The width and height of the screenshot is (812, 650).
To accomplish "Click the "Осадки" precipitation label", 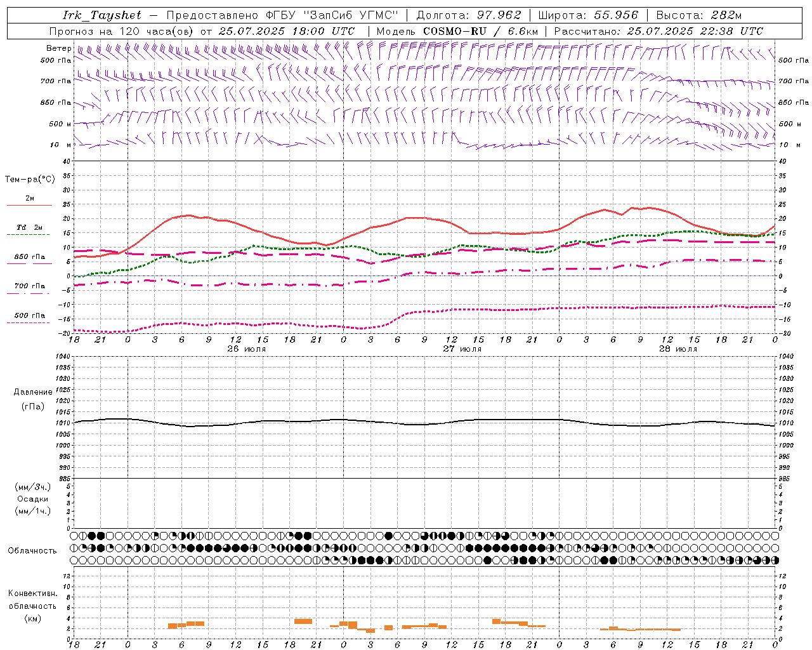I will point(33,499).
